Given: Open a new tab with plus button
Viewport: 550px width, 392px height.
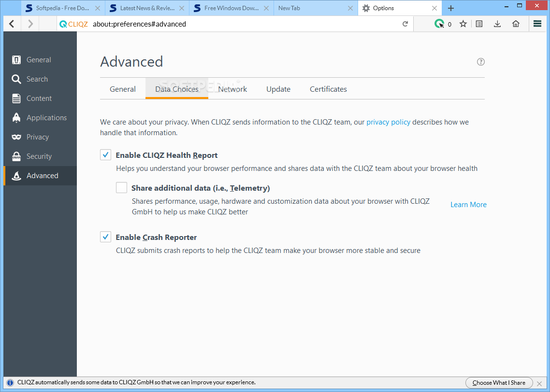Looking at the screenshot, I should click(x=451, y=8).
